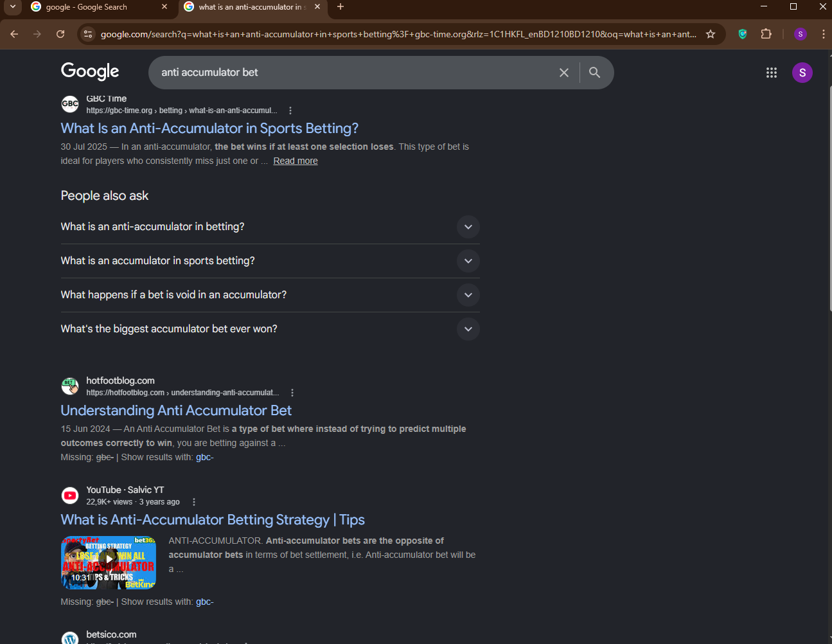Click the Google search input field

(x=353, y=73)
